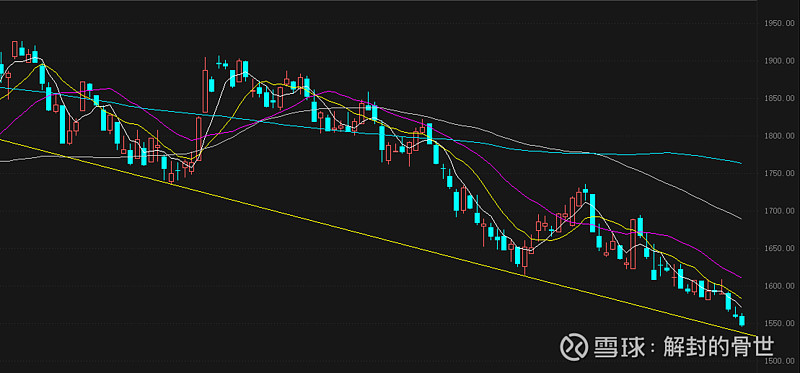Click the 1600.00 price axis label
The width and height of the screenshot is (800, 373).
(x=780, y=286)
